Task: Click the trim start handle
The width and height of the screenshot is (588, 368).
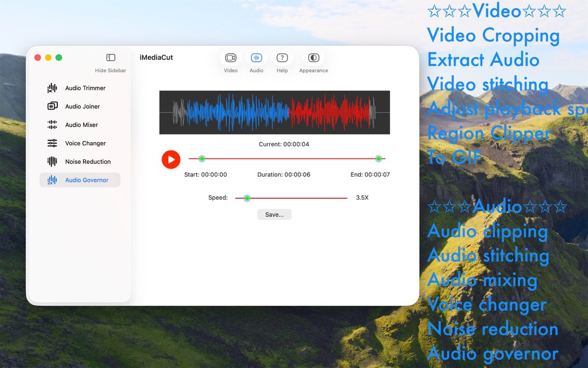Action: click(x=202, y=158)
